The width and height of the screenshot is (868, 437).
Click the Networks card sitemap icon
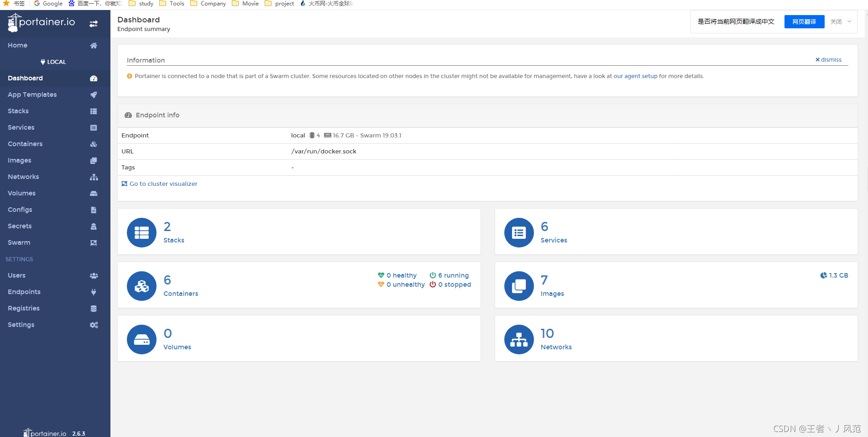[x=519, y=339]
